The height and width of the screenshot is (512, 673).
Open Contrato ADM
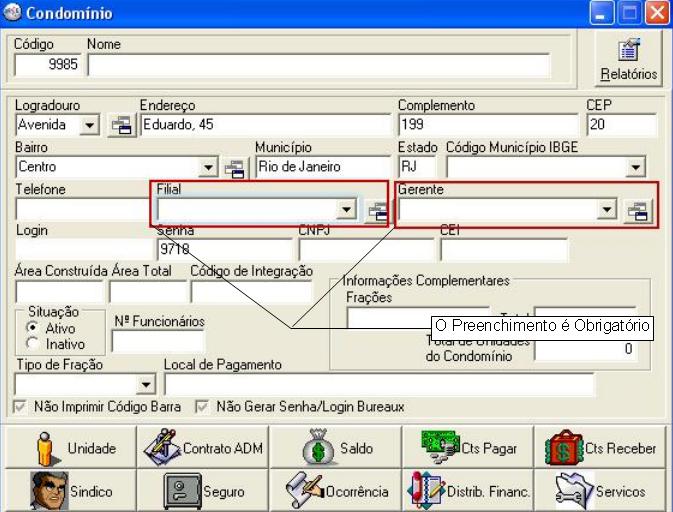[x=202, y=448]
